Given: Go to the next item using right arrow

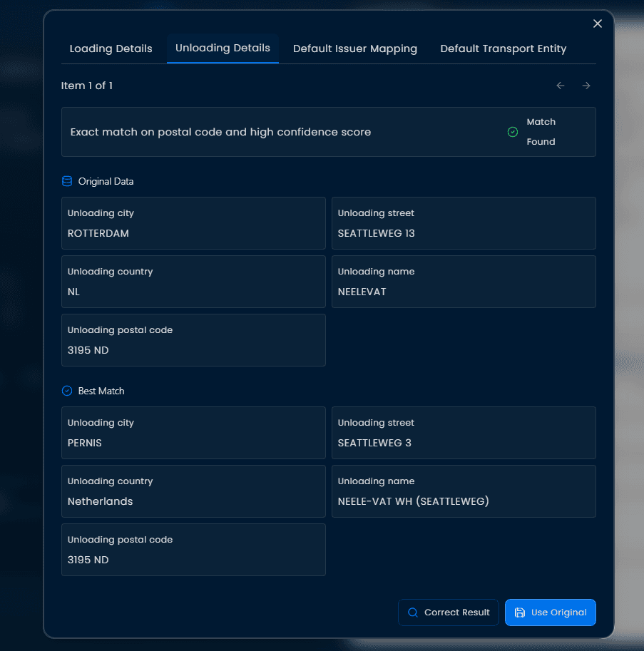Looking at the screenshot, I should 586,85.
